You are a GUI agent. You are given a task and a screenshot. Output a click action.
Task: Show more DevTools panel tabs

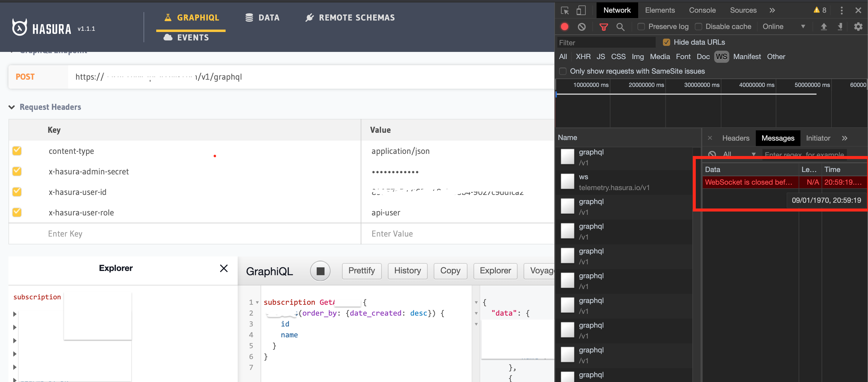(772, 11)
